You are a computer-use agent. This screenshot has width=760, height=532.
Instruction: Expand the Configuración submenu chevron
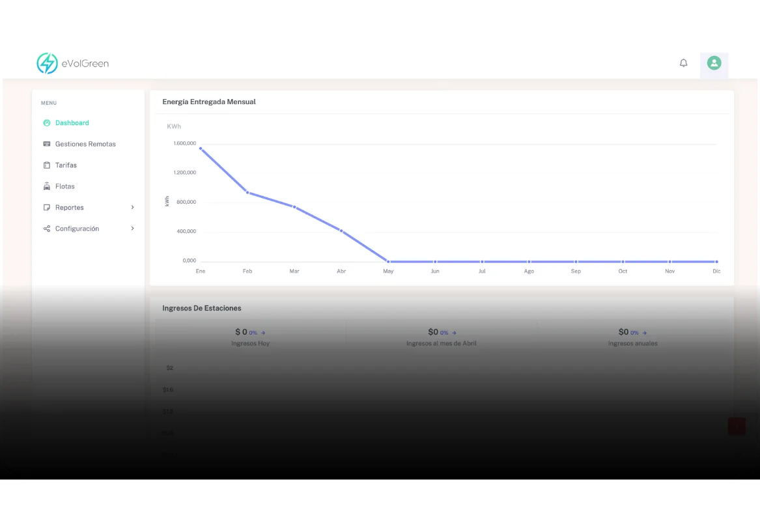[132, 229]
